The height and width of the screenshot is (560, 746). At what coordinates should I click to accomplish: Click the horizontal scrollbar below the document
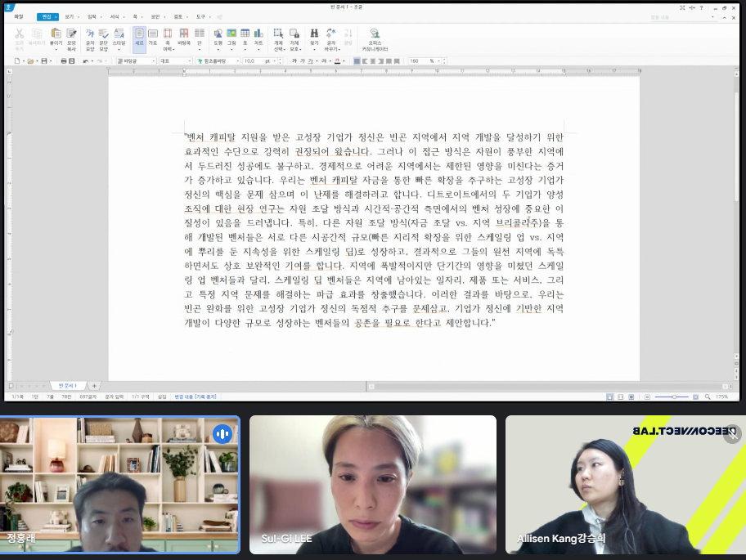tap(550, 387)
